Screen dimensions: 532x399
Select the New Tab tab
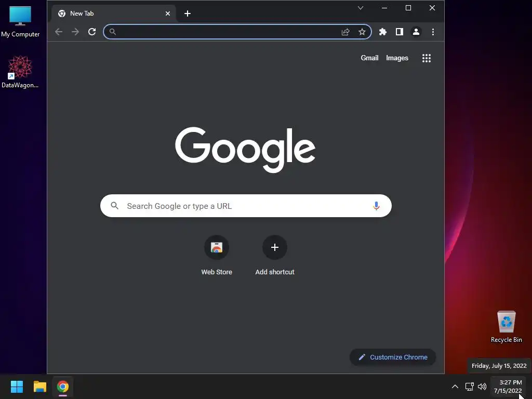[x=114, y=14]
